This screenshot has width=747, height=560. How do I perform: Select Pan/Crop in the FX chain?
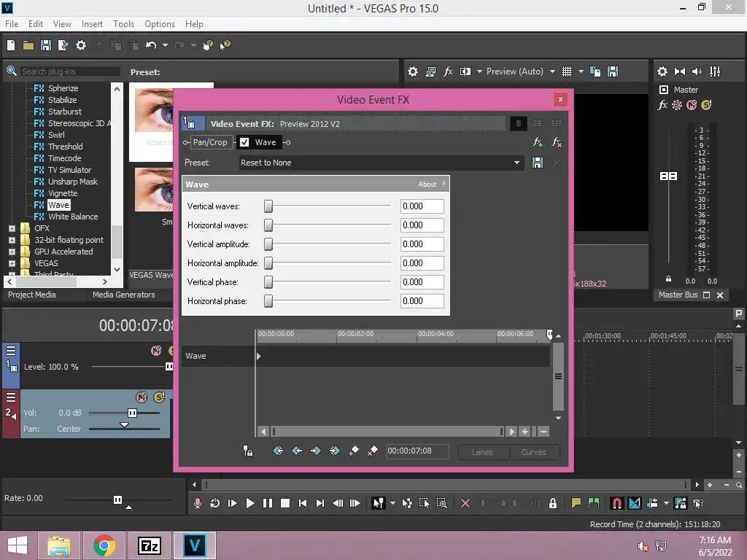click(x=209, y=142)
